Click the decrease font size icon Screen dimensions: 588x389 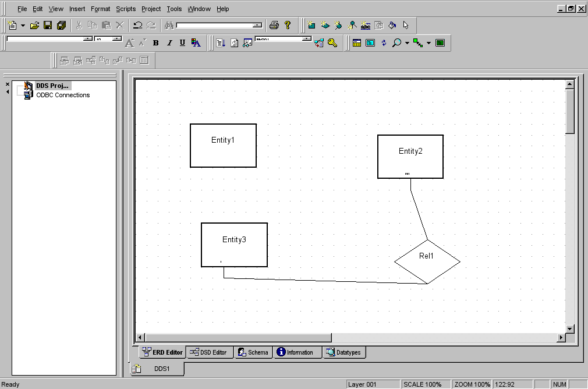[142, 43]
